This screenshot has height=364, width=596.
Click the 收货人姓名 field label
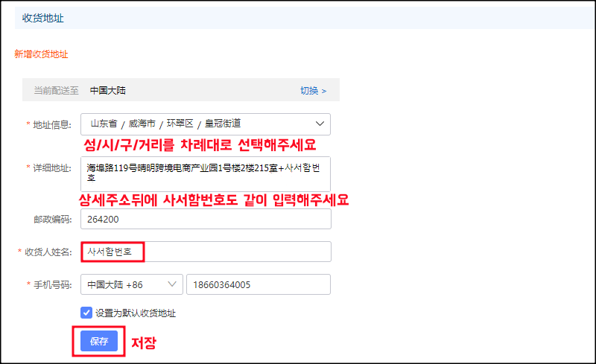coord(48,252)
